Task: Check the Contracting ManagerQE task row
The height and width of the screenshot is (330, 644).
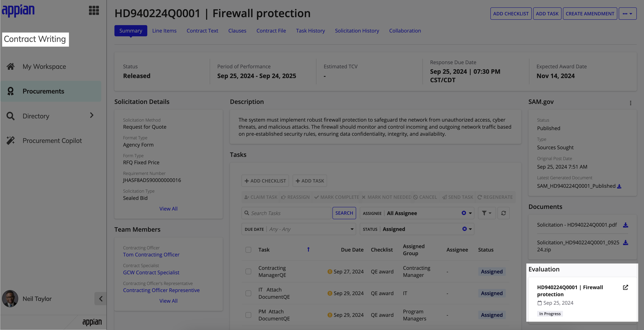Action: tap(248, 271)
